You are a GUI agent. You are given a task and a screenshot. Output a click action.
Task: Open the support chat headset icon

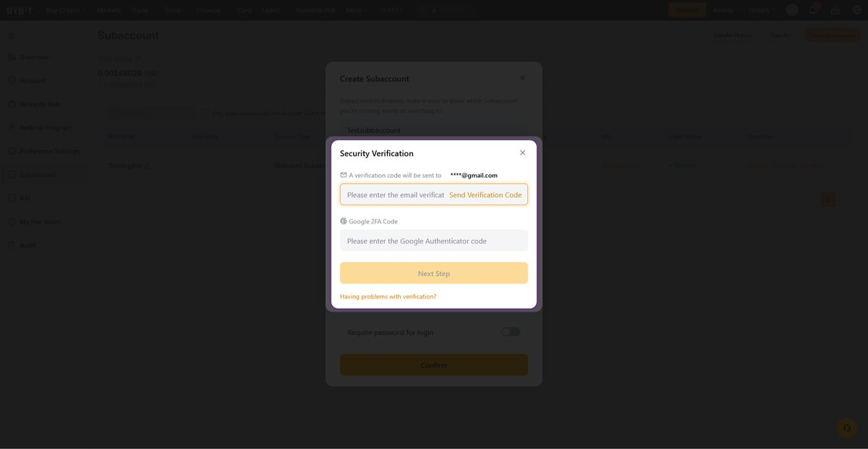tap(846, 428)
